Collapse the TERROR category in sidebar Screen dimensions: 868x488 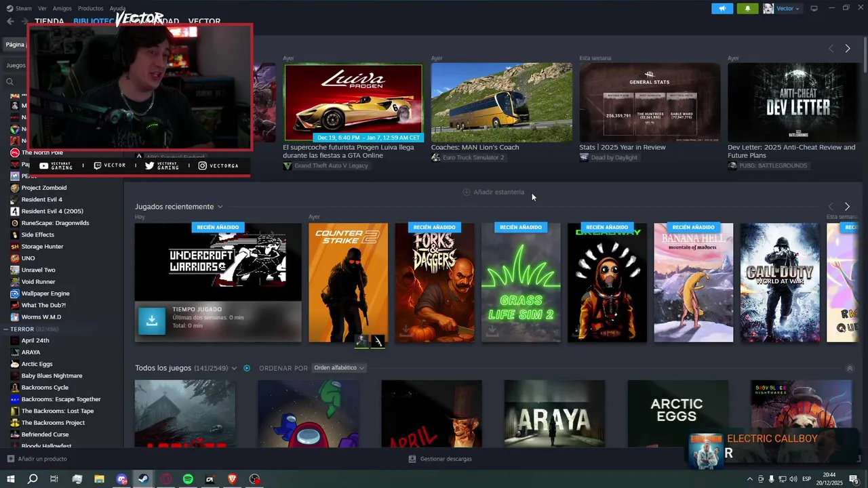5,329
